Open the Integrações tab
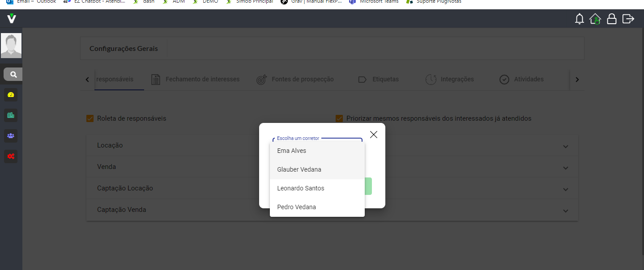The width and height of the screenshot is (644, 270). pos(449,80)
